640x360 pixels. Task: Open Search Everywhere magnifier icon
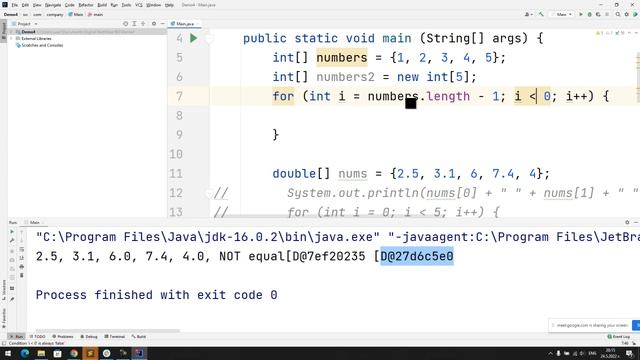(618, 14)
